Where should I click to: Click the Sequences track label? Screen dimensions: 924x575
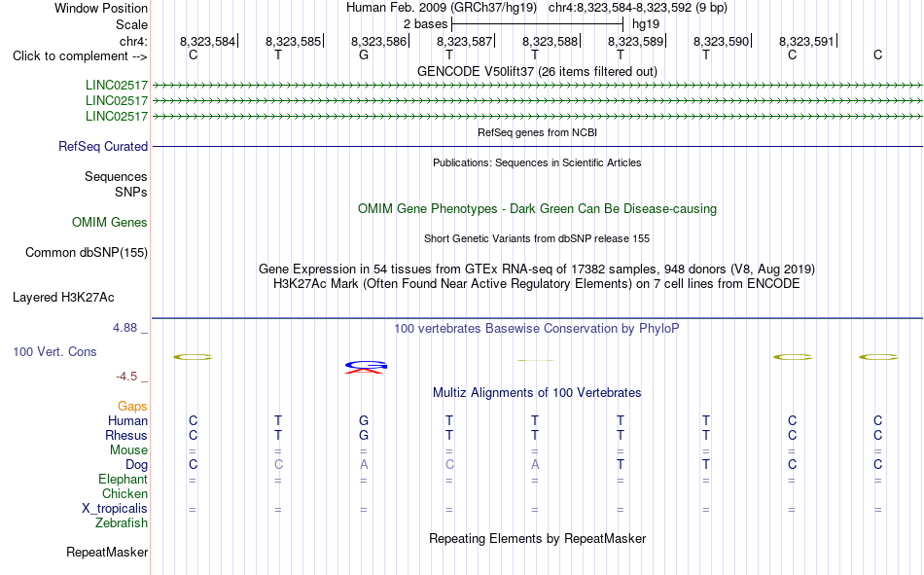pyautogui.click(x=116, y=176)
